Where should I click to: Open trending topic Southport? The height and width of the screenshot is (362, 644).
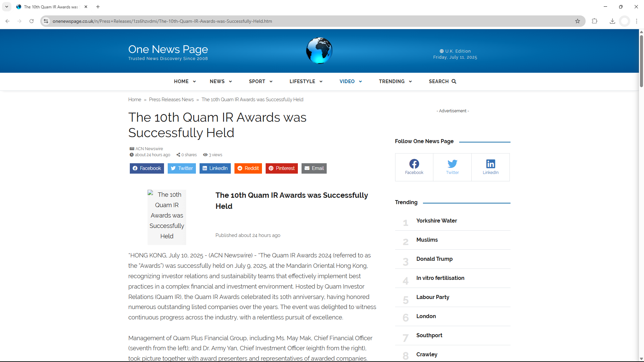[429, 335]
